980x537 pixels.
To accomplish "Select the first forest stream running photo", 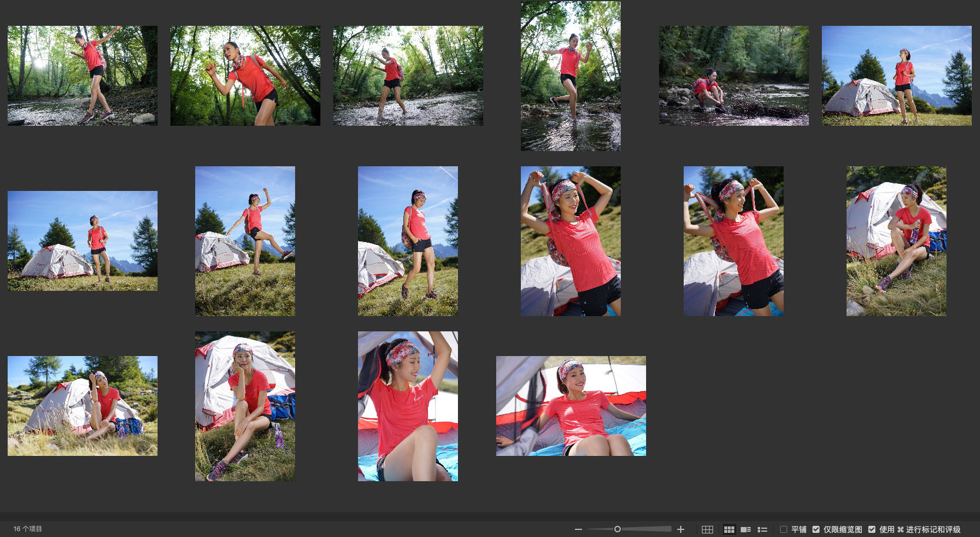I will [82, 75].
